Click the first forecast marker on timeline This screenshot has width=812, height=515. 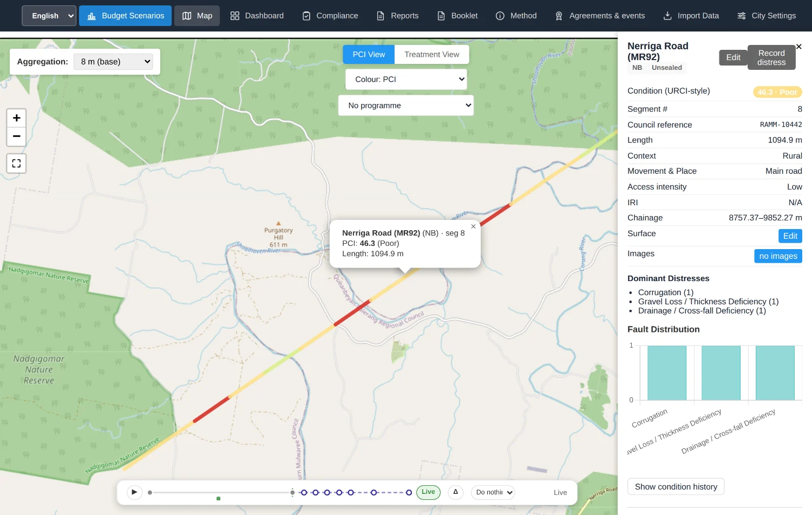click(x=304, y=492)
